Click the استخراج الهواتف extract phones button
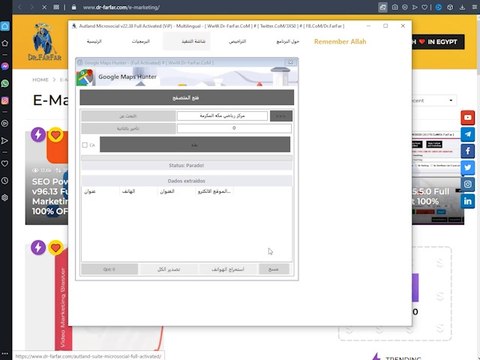Screen dimensions: 480x360 (x=228, y=269)
